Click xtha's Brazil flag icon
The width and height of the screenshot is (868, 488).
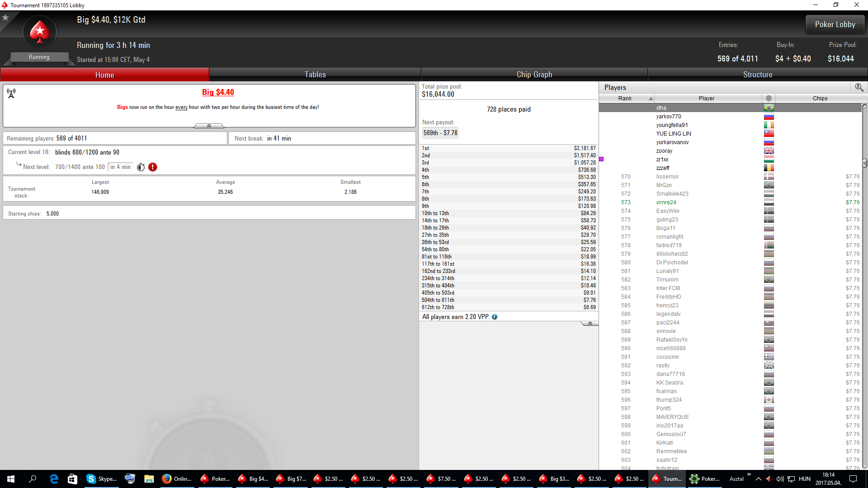coord(769,108)
